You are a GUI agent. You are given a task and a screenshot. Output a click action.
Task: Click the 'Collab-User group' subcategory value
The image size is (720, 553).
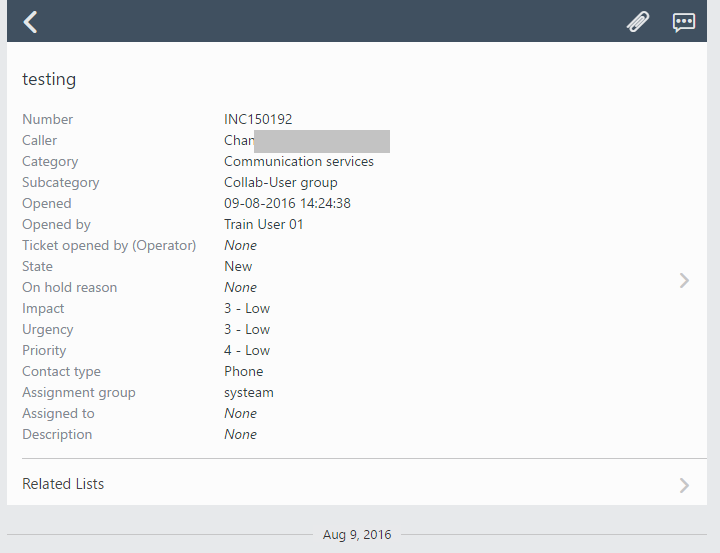[280, 182]
